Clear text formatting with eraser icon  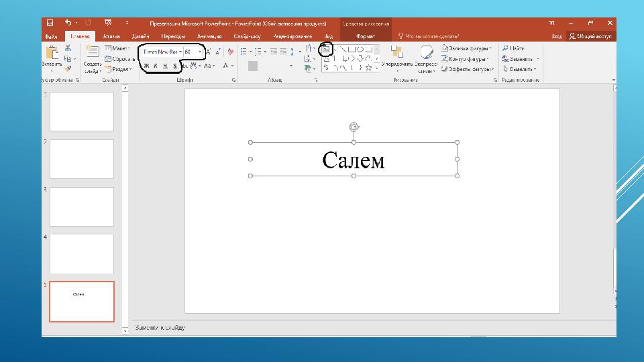[x=230, y=52]
